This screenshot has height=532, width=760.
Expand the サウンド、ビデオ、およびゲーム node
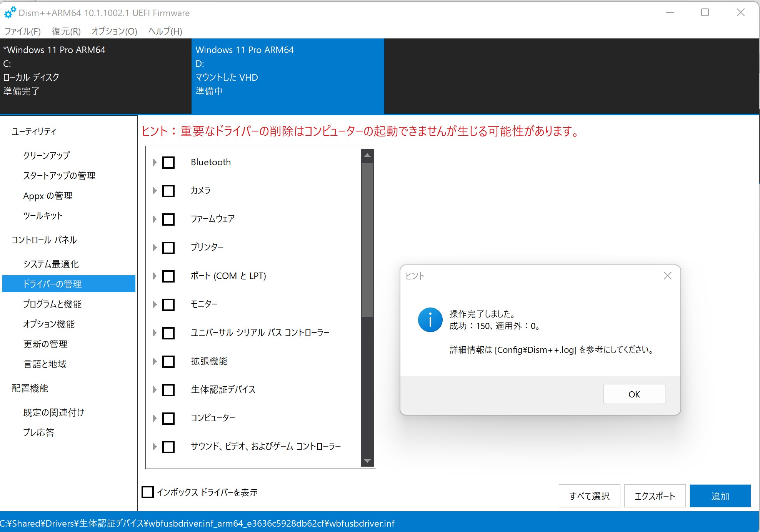[x=155, y=447]
